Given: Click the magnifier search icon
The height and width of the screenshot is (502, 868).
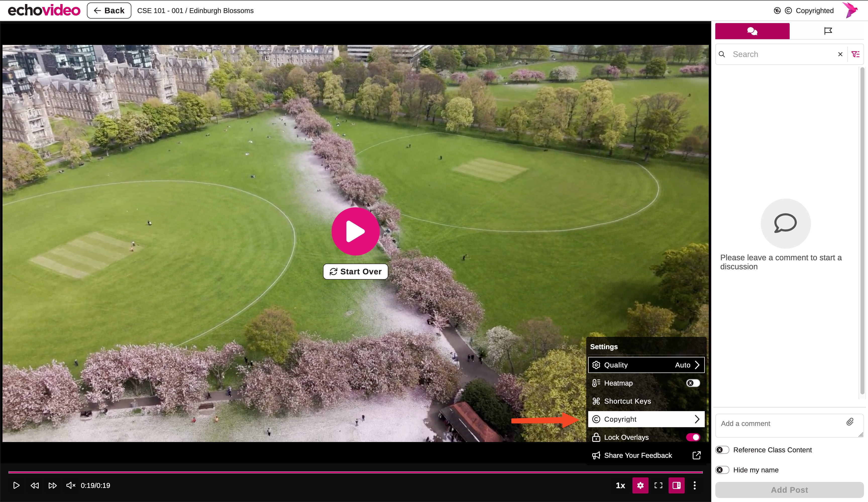Looking at the screenshot, I should 722,54.
